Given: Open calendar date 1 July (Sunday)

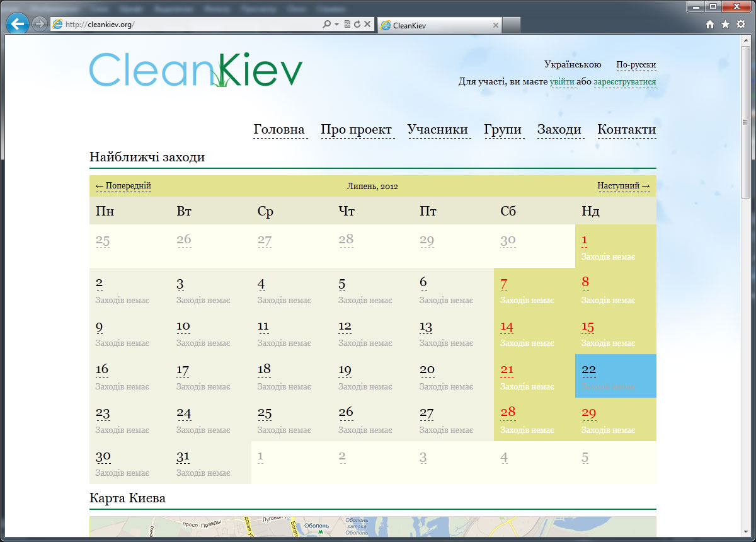Looking at the screenshot, I should point(585,240).
